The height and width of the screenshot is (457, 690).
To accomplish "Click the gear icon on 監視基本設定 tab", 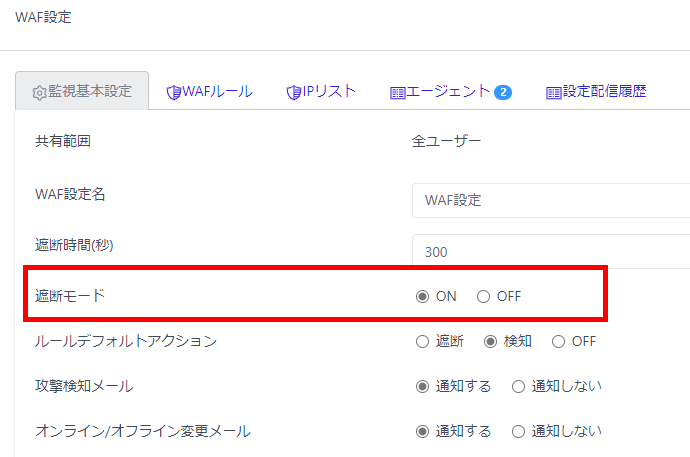I will click(x=40, y=92).
